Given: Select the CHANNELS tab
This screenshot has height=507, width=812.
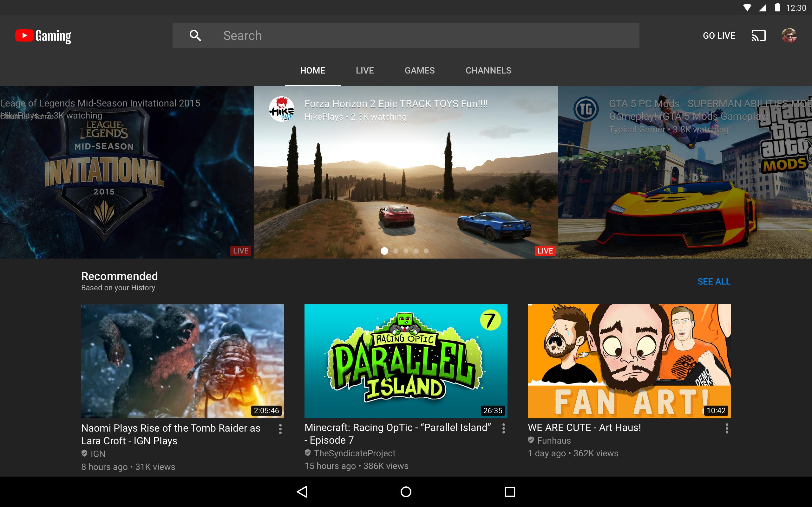Looking at the screenshot, I should [x=488, y=70].
